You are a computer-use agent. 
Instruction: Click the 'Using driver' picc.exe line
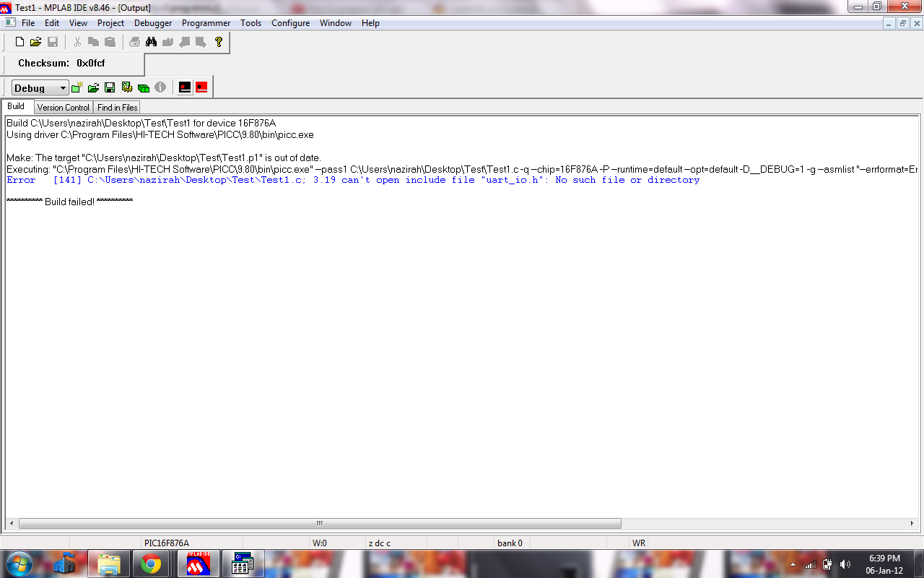pyautogui.click(x=160, y=134)
